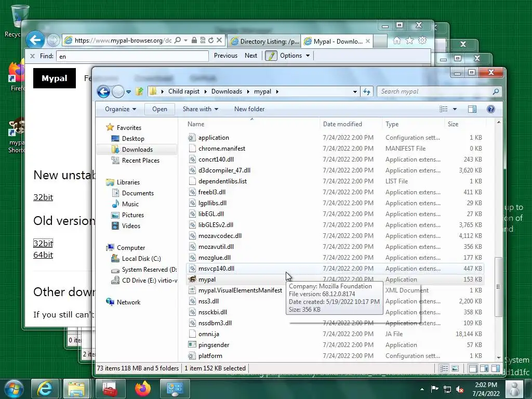The image size is (532, 399).
Task: Select dependentlibs.list file
Action: coord(222,181)
